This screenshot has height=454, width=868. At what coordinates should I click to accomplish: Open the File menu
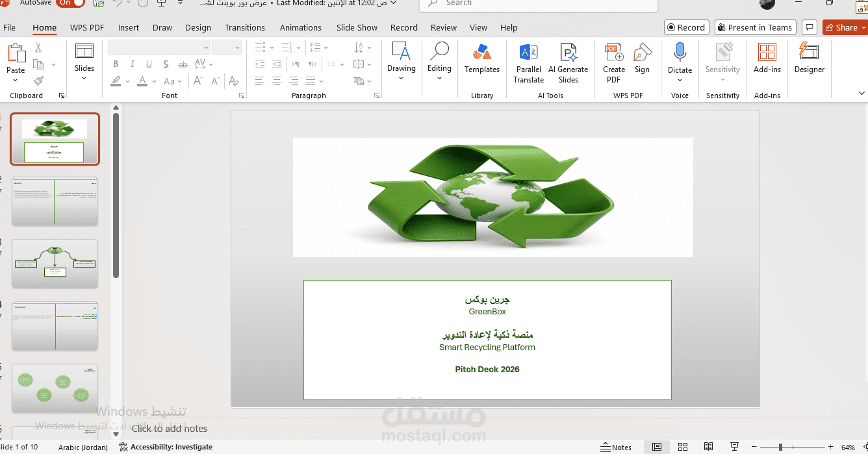coord(10,27)
